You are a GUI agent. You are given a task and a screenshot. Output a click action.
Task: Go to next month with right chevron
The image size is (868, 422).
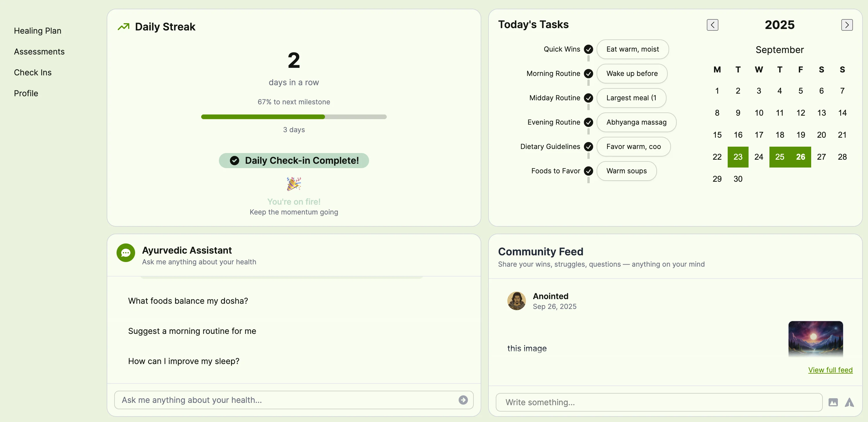point(847,25)
